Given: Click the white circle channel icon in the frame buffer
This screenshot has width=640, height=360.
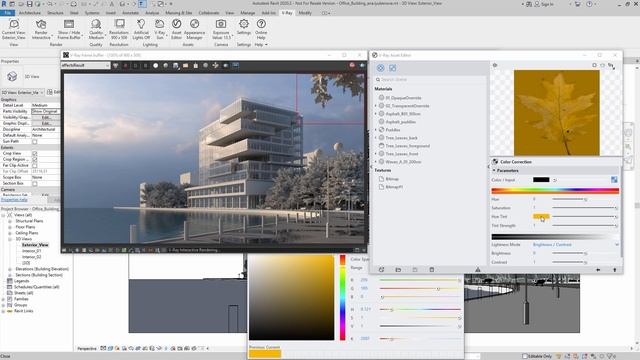Looking at the screenshot, I should coord(156,65).
